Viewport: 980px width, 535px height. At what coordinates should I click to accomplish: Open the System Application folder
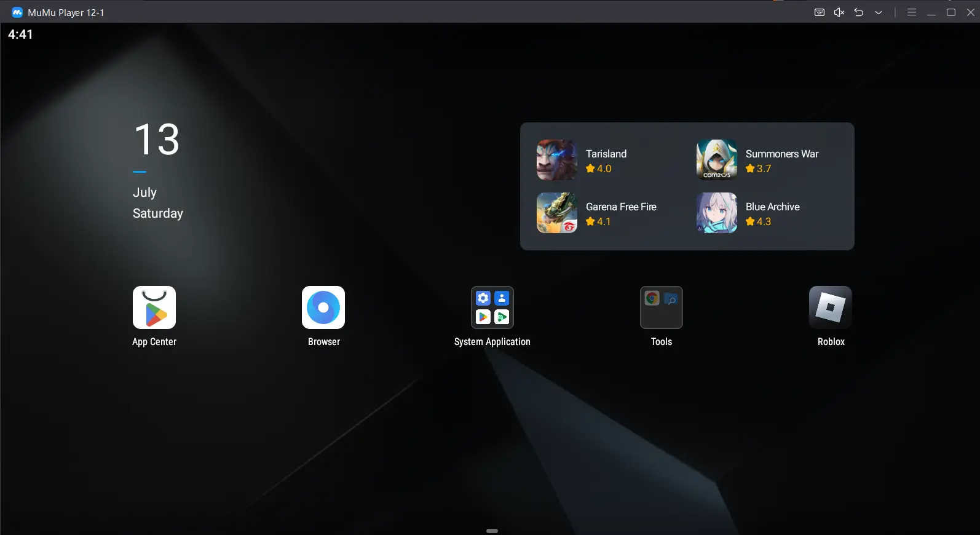tap(492, 307)
